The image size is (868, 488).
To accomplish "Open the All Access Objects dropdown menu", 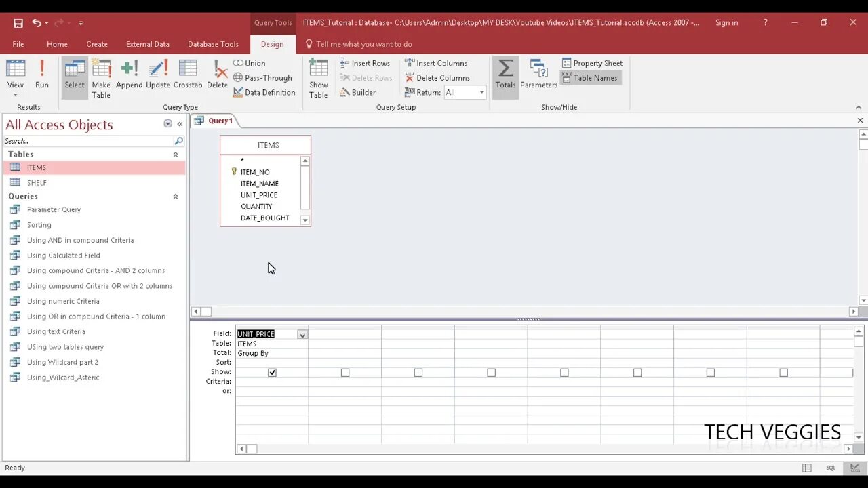I will click(167, 124).
